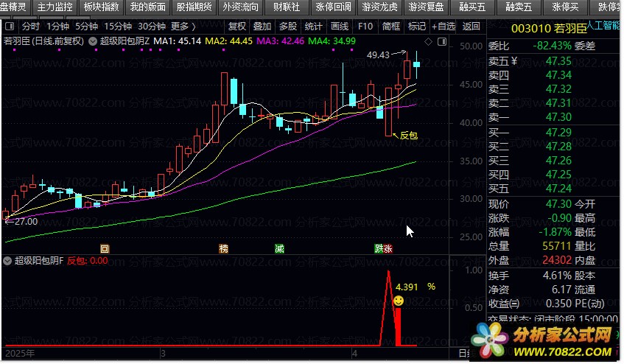Click the MA4: 34.99 indicator value
This screenshot has height=364, width=624.
(332, 41)
